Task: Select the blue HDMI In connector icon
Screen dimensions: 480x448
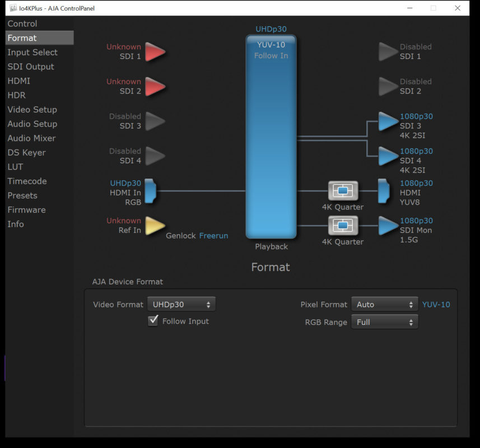Action: coord(150,191)
